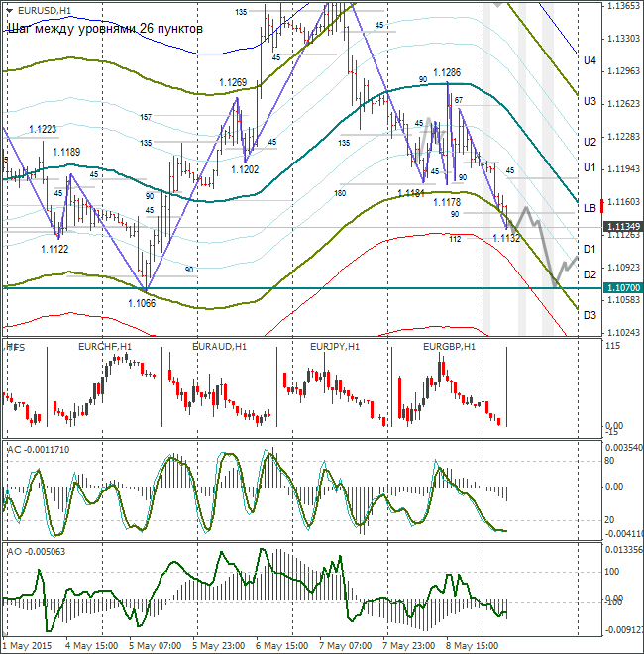Select the EURGBP,H1 mini chart
Image resolution: width=644 pixels, height=654 pixels.
click(449, 385)
